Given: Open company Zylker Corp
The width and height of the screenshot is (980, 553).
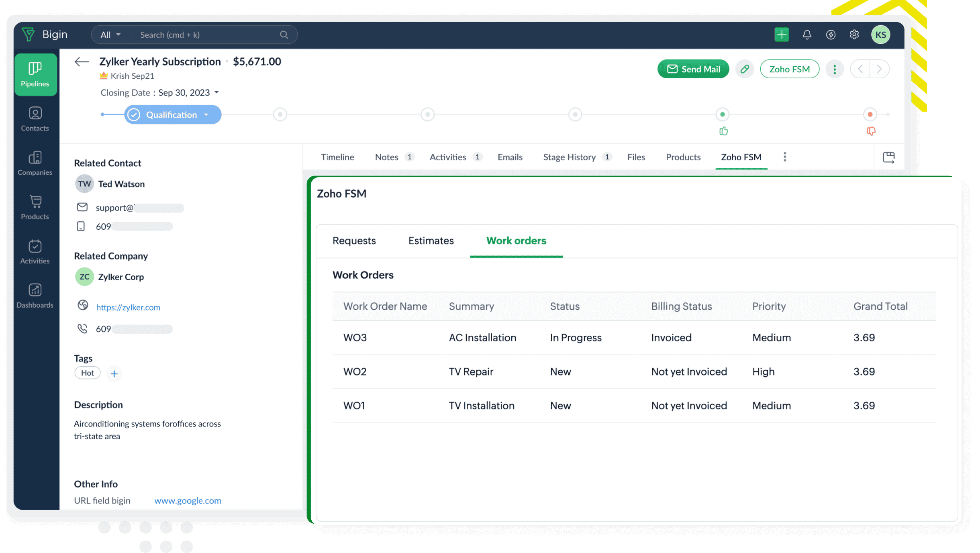Looking at the screenshot, I should click(121, 277).
